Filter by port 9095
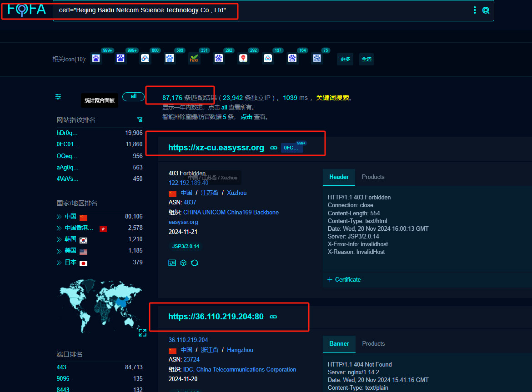 [63, 378]
